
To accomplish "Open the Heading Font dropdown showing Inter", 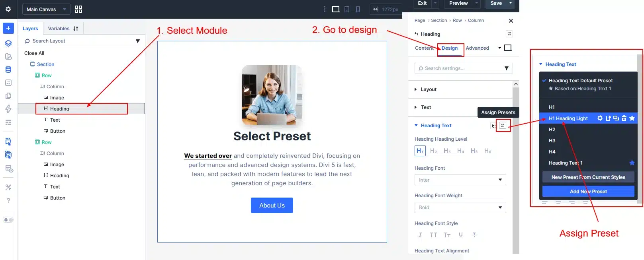I will tap(460, 180).
